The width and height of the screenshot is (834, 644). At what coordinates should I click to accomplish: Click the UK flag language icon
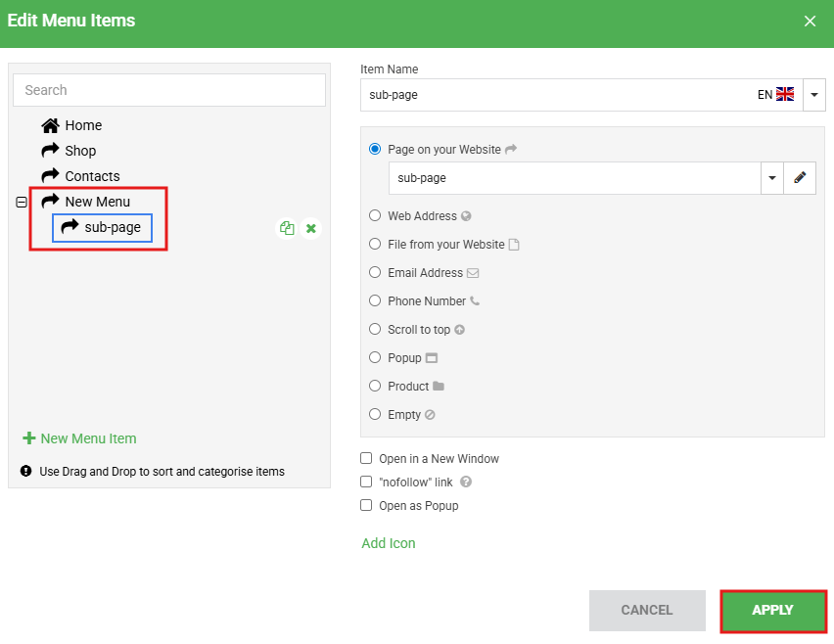[x=785, y=95]
